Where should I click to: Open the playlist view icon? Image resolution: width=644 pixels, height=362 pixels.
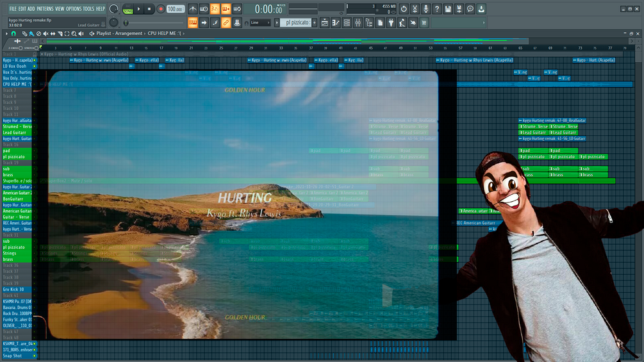pos(324,22)
